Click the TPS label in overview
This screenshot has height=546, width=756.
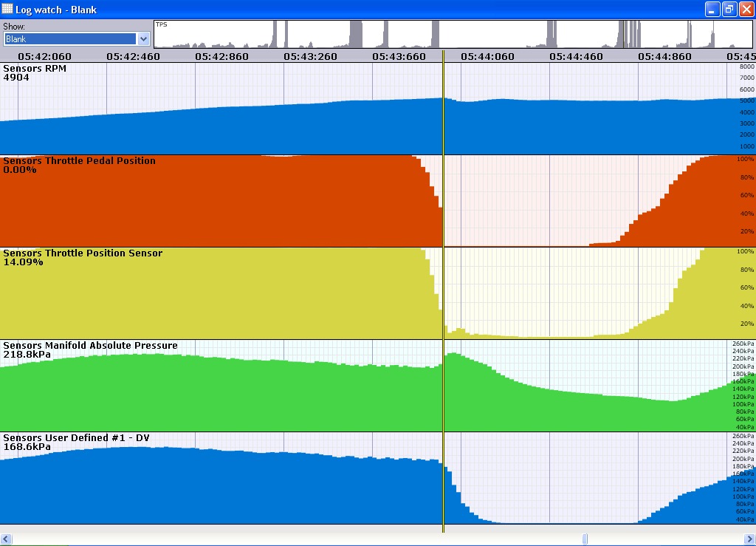click(x=162, y=24)
